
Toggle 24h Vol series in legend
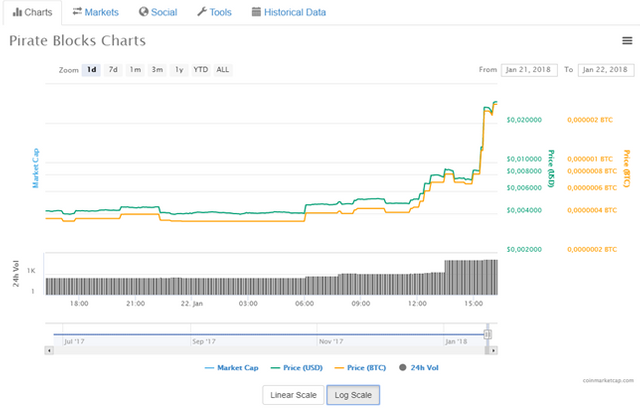(419, 368)
